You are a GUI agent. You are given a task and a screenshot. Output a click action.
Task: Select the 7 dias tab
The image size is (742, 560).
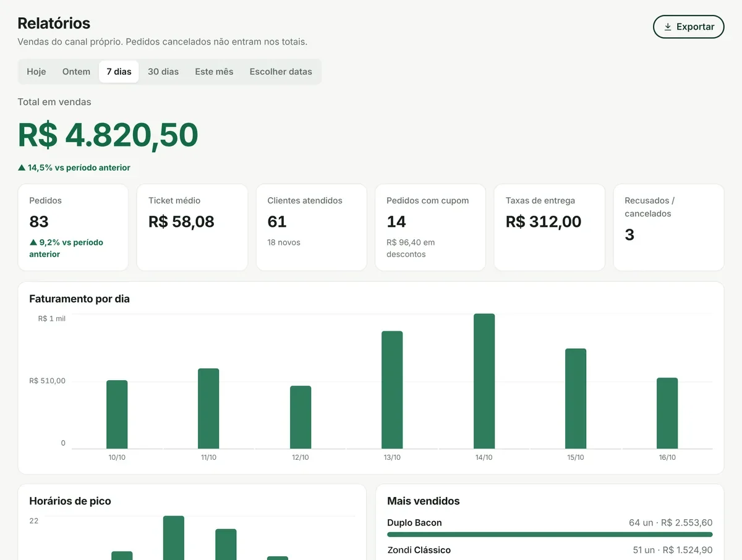tap(119, 72)
